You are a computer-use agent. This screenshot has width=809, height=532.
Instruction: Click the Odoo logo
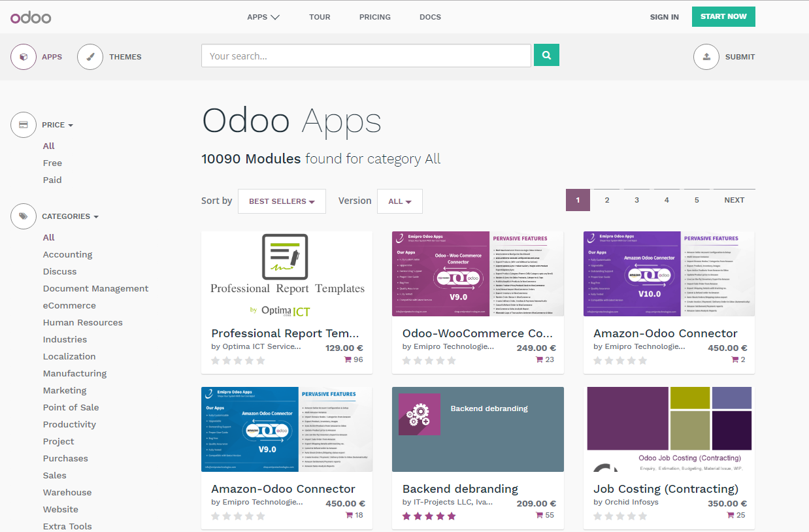pos(31,17)
